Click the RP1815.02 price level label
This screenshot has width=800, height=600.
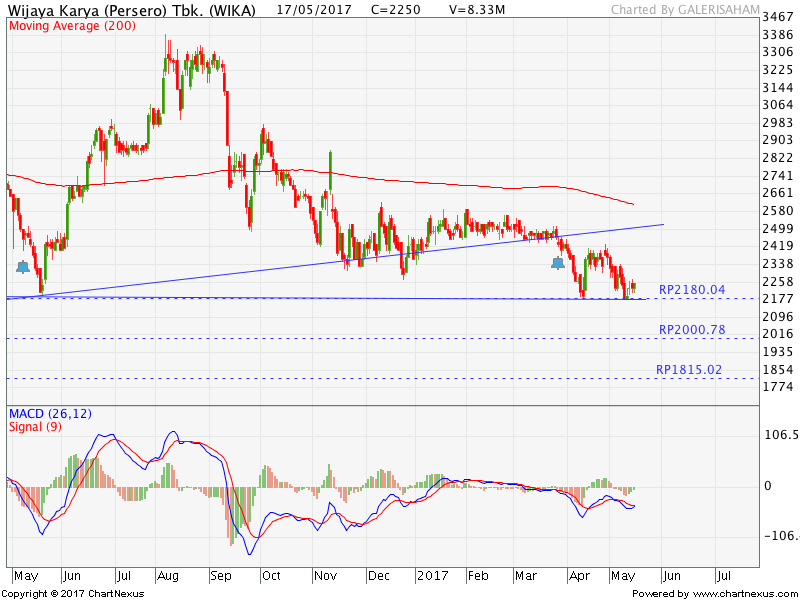coord(689,369)
